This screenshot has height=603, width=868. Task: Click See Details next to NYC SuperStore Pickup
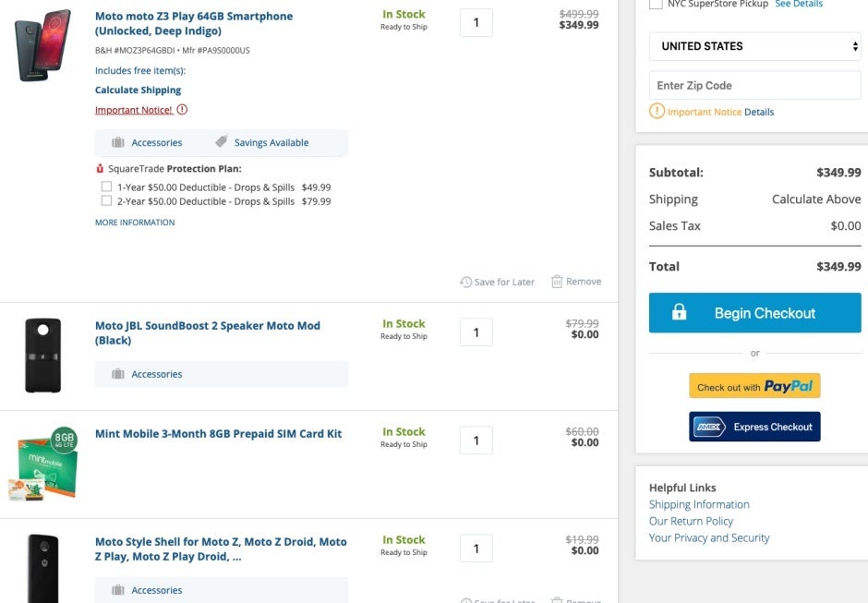pos(799,4)
